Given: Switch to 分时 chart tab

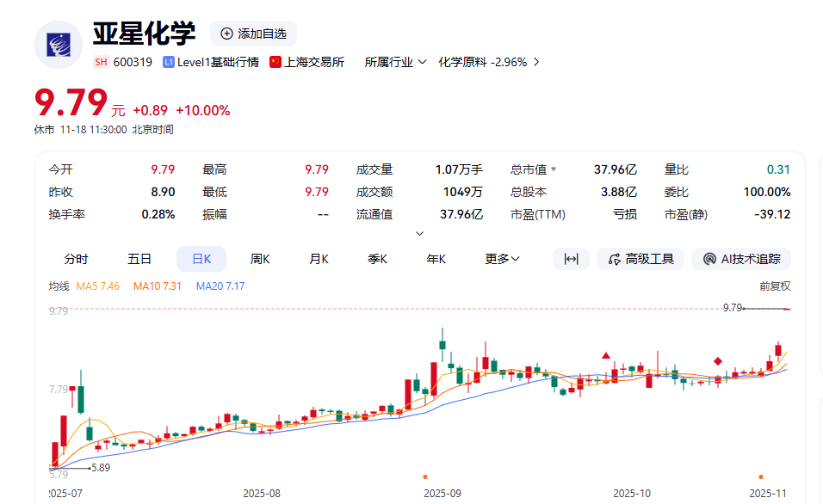Looking at the screenshot, I should (76, 259).
